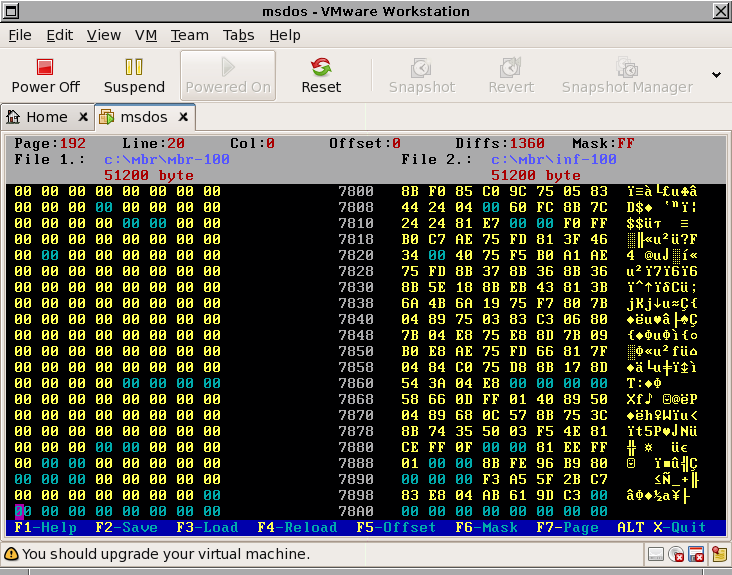This screenshot has width=732, height=575.
Task: Open the Edit menu
Action: (60, 35)
